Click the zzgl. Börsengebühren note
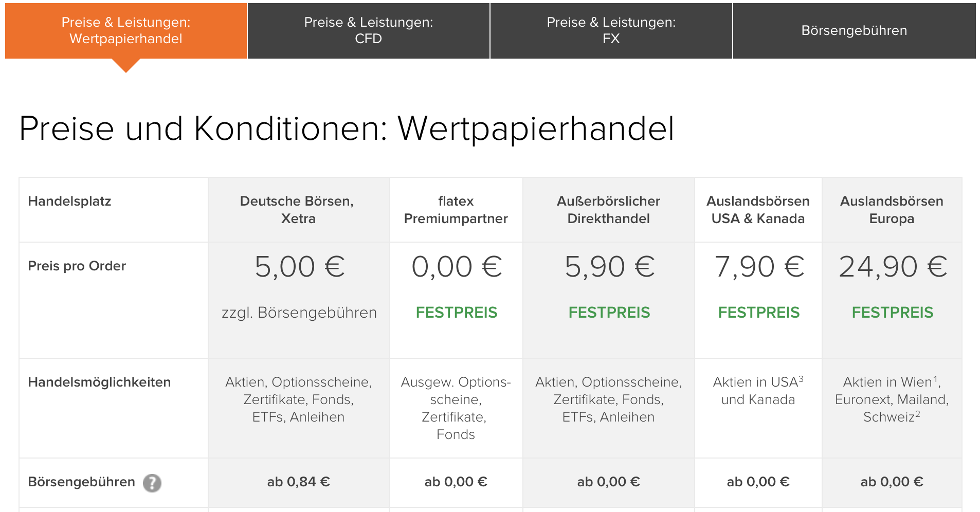980x512 pixels. coord(299,313)
